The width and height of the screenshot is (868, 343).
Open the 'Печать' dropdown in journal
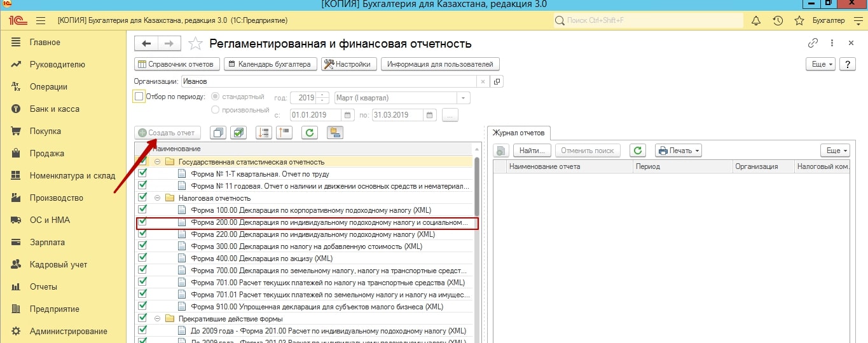tap(679, 151)
